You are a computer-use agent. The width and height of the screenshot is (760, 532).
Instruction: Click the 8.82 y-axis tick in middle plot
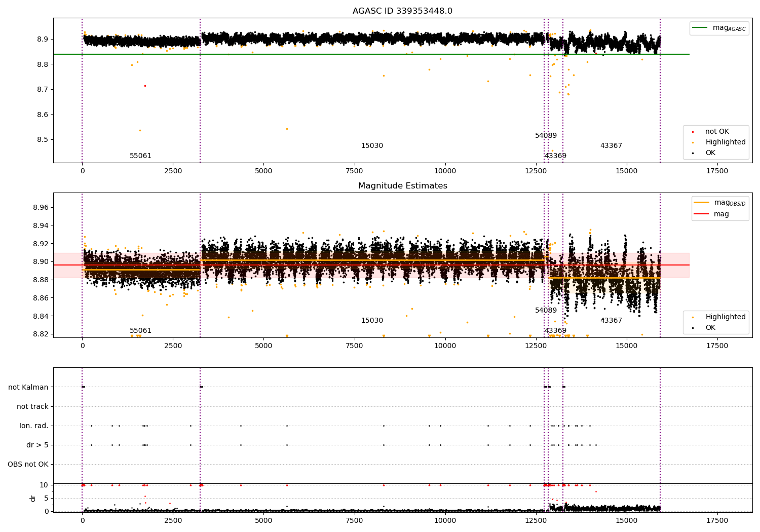coord(41,334)
